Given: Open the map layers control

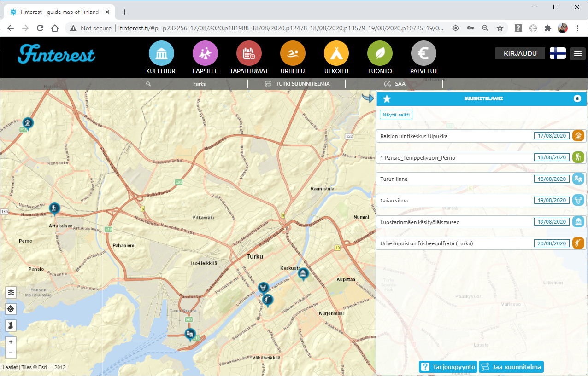Looking at the screenshot, I should [11, 292].
